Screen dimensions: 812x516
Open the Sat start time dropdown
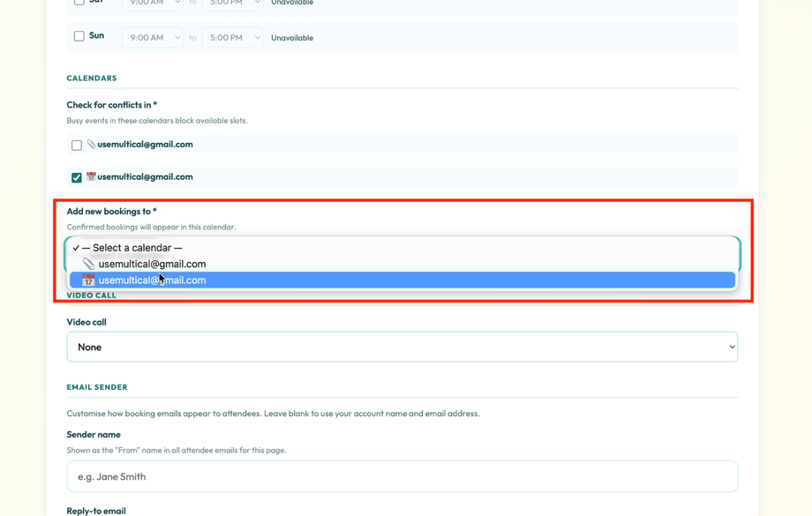(151, 4)
